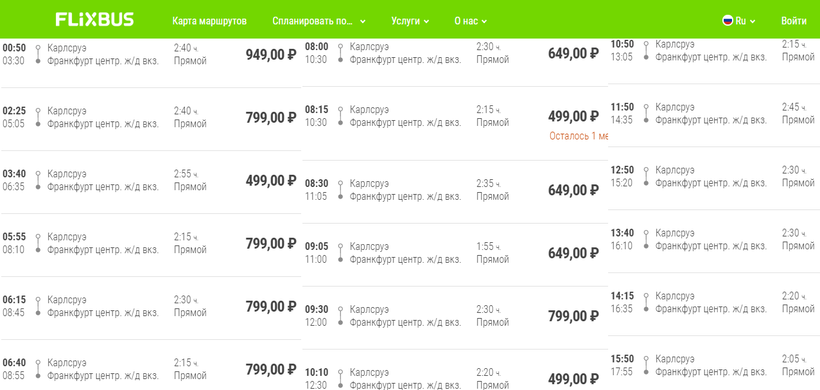Click route stop icon for 09:30 trip
Viewport: 820px width, 390px height.
tap(340, 316)
